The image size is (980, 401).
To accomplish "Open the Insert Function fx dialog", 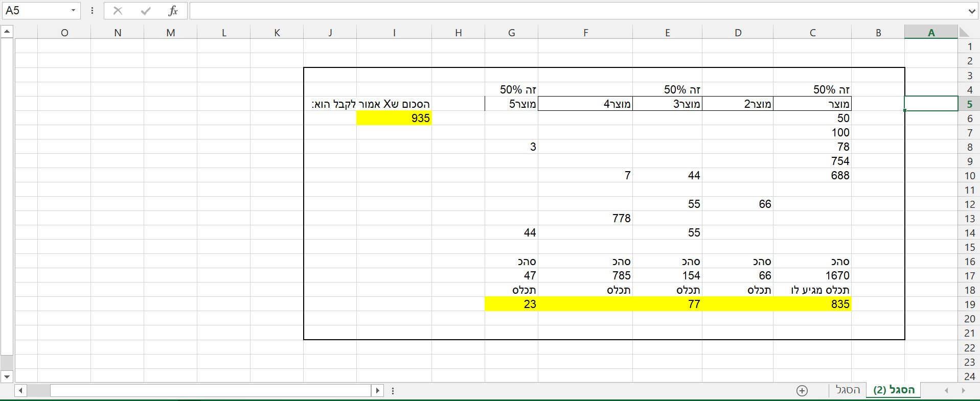I will tap(173, 11).
